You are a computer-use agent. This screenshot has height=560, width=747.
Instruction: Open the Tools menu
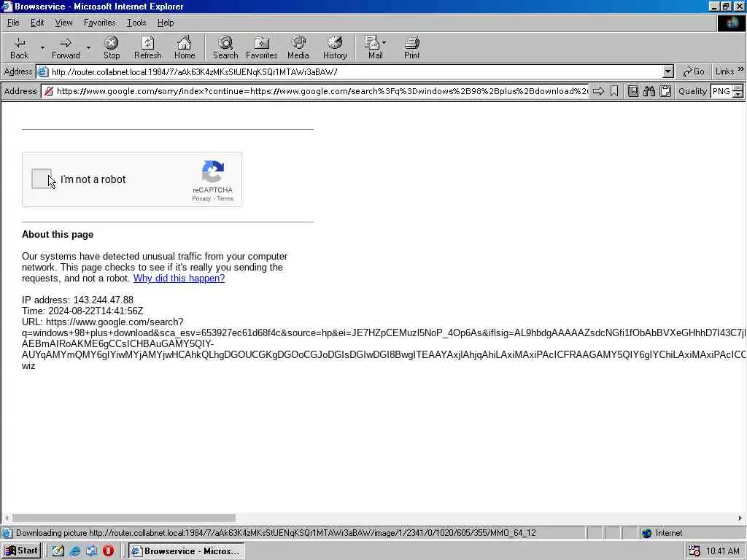click(136, 23)
